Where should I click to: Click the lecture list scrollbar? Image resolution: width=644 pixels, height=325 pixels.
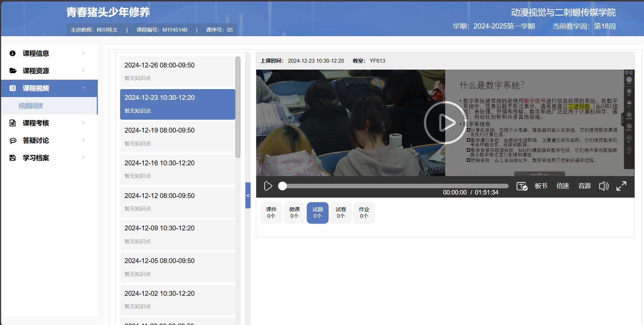pyautogui.click(x=238, y=107)
